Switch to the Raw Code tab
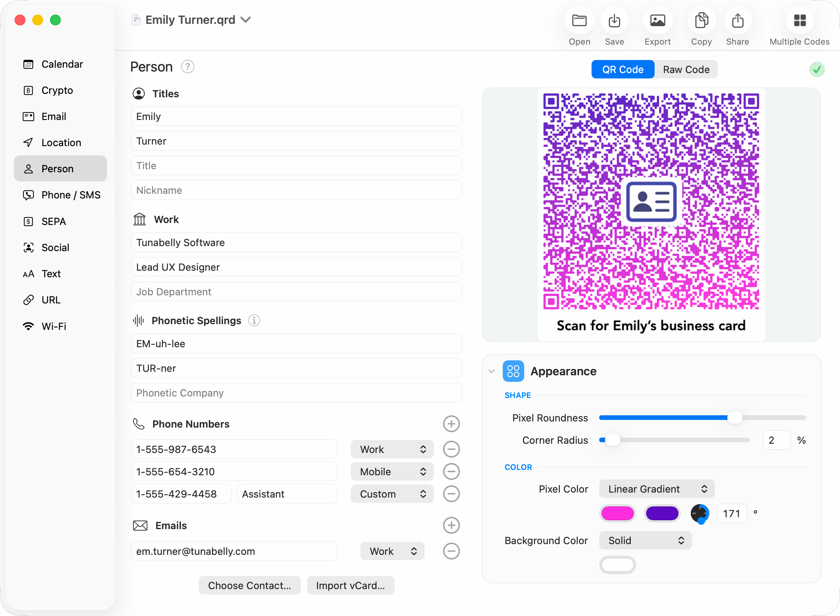 pos(686,69)
